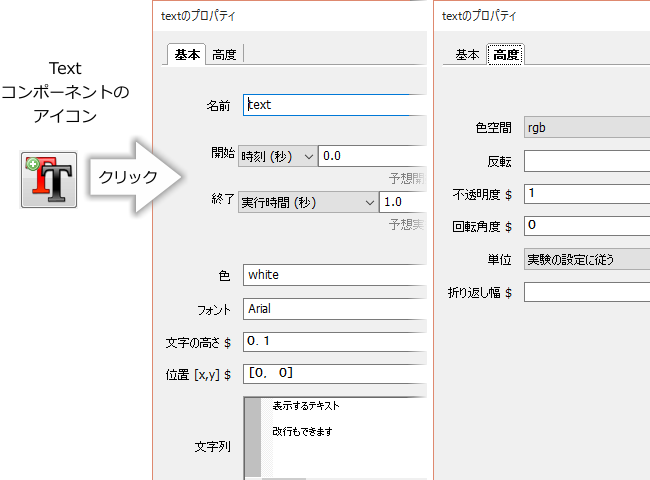Click the 位置 [x,y] field
Screen dimensions: 650x480
335,374
